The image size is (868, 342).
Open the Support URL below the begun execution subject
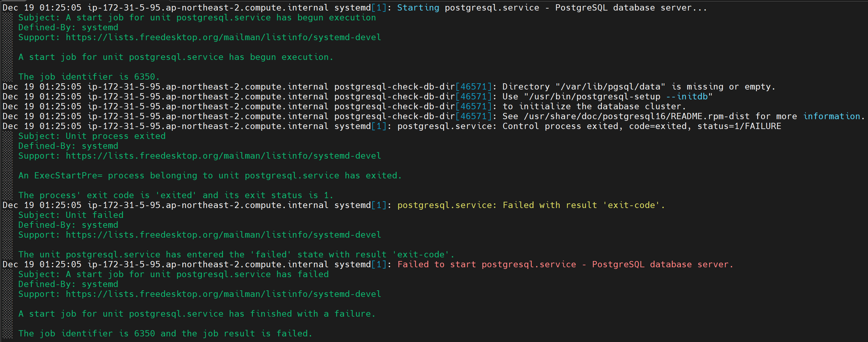point(223,37)
